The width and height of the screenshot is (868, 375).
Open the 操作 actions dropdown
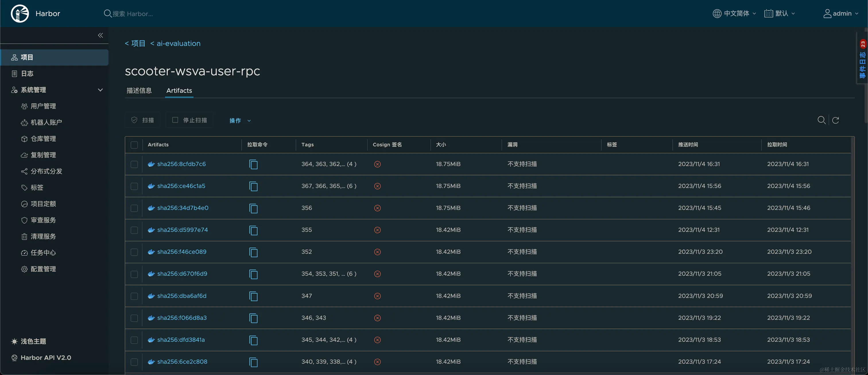[x=240, y=120]
